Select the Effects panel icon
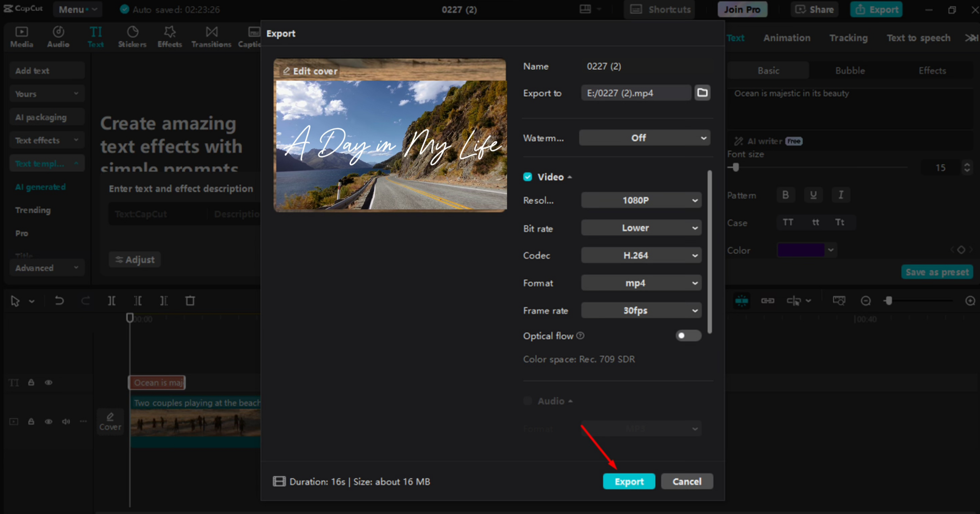Screen dimensions: 980x514 coord(169,36)
